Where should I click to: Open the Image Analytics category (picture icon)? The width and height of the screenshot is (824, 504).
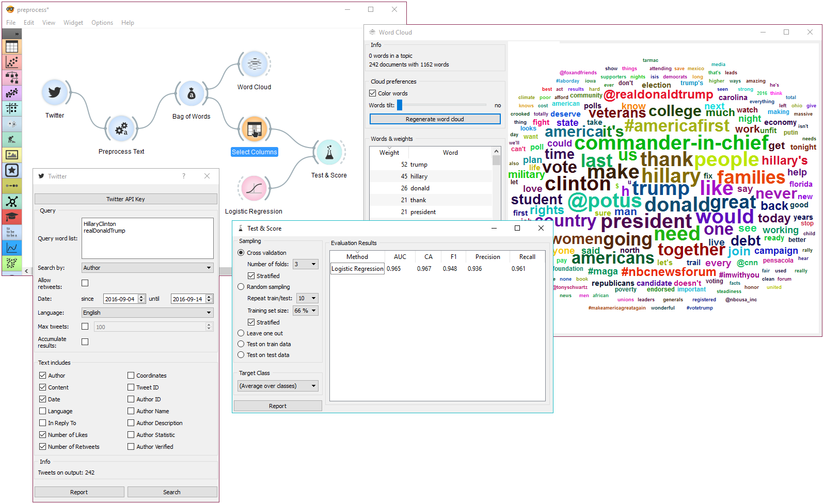click(x=12, y=155)
